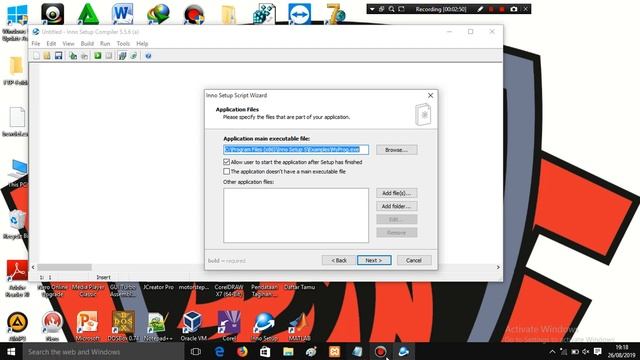640x360 pixels.
Task: Open Task View from the taskbar
Action: 196,351
